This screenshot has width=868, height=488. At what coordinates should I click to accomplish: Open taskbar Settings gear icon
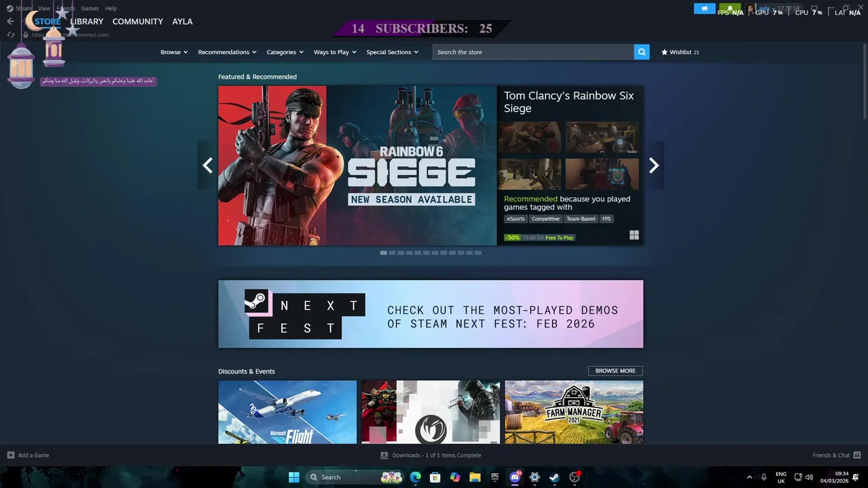(534, 477)
